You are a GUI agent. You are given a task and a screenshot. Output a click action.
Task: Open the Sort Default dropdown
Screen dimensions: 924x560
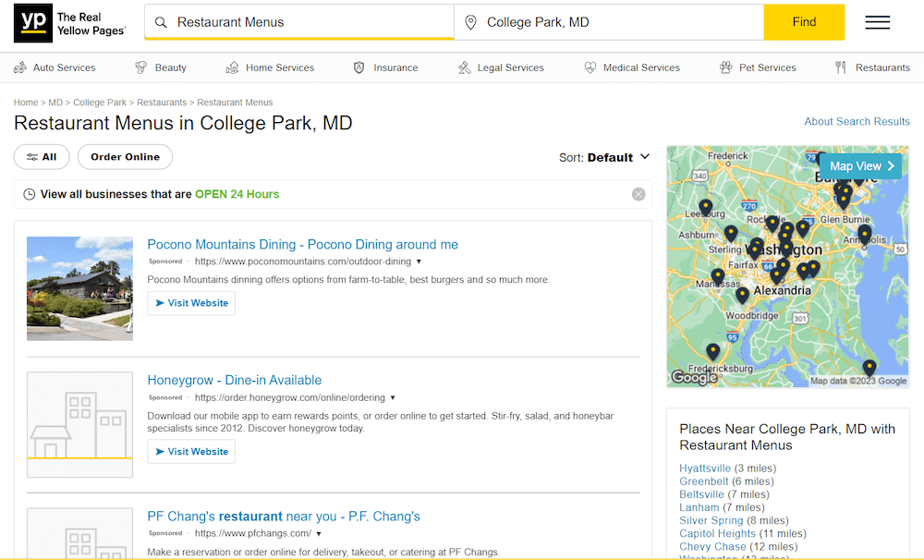(604, 157)
